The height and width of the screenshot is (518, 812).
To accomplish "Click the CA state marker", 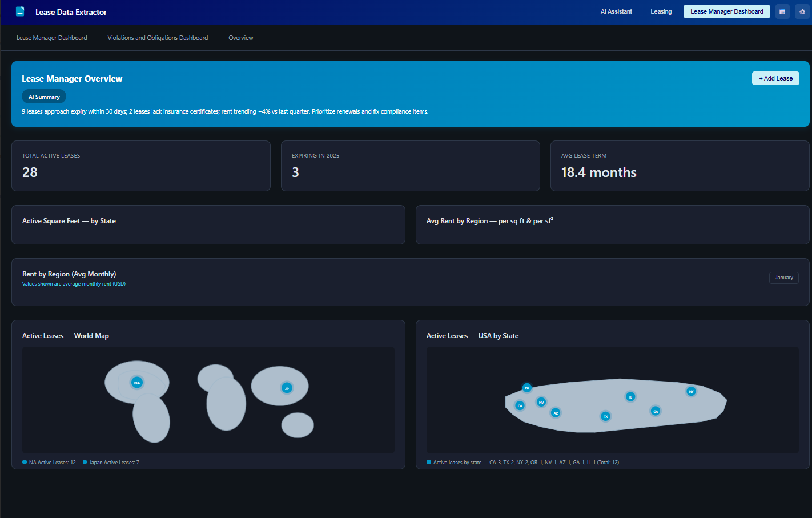I will (520, 405).
